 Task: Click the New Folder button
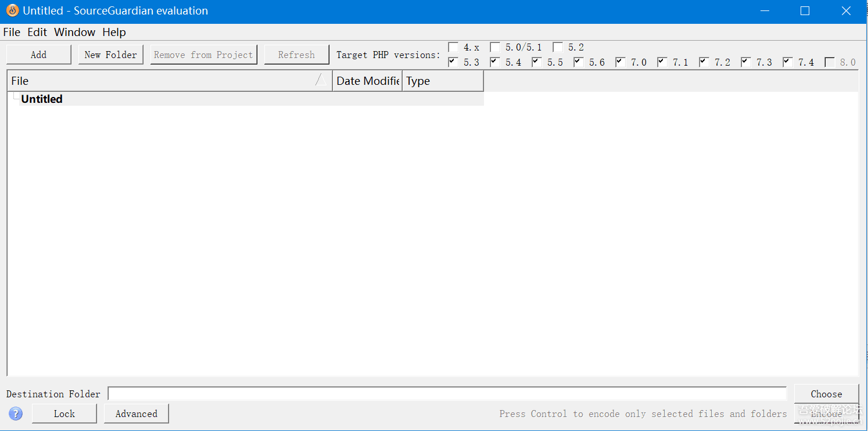click(110, 55)
